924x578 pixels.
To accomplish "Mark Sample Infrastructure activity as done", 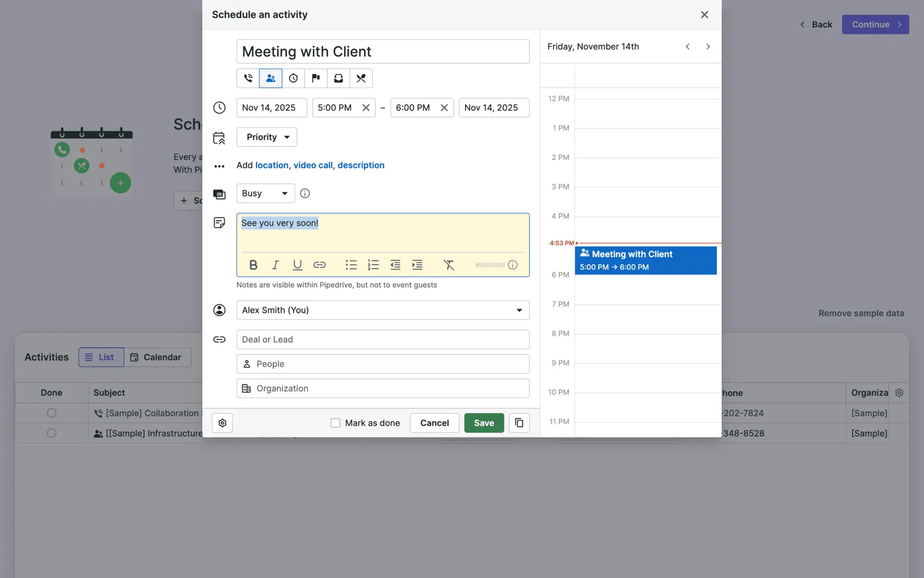I will (x=51, y=433).
